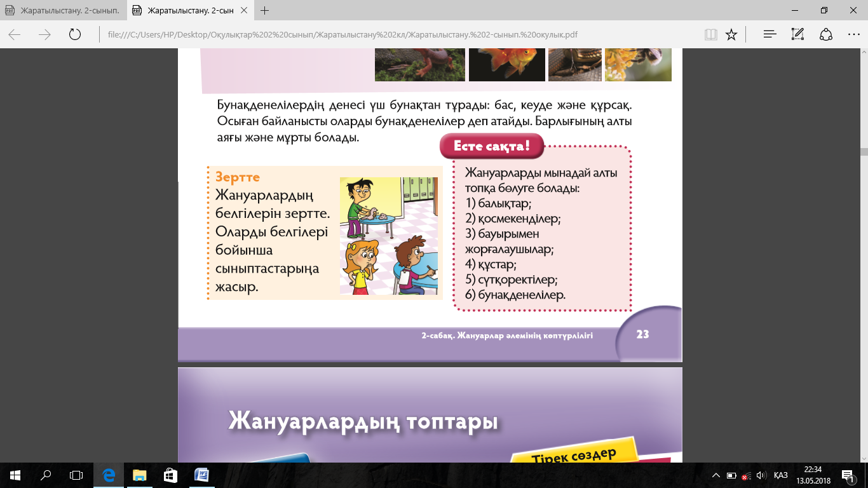Click the list item 5) сүтқоректілер;
Image resolution: width=868 pixels, height=488 pixels.
pyautogui.click(x=511, y=280)
